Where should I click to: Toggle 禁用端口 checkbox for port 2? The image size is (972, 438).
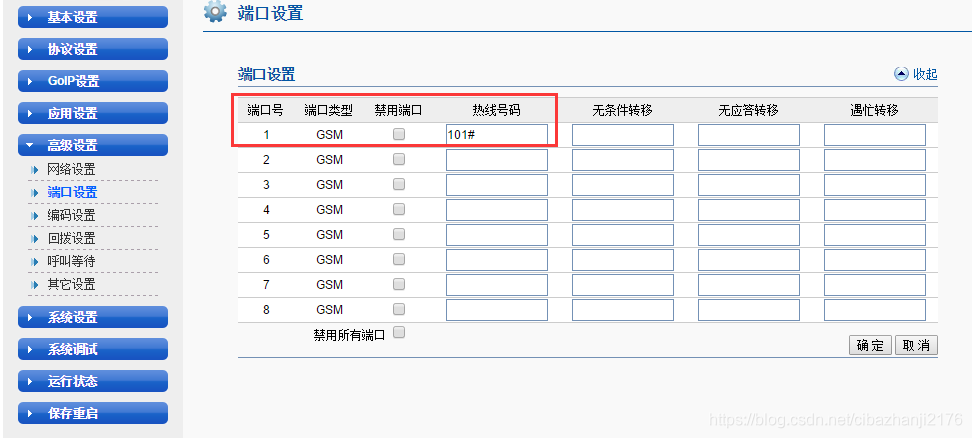(399, 159)
